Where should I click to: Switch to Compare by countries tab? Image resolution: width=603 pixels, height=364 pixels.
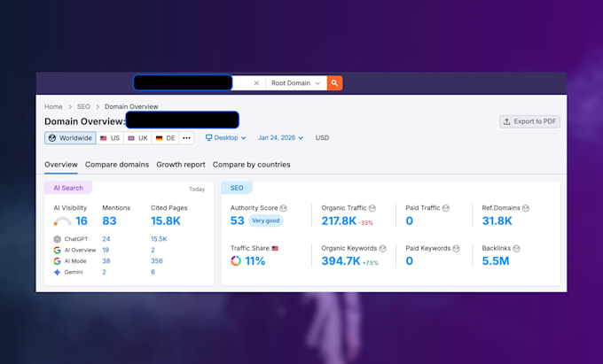pyautogui.click(x=252, y=165)
